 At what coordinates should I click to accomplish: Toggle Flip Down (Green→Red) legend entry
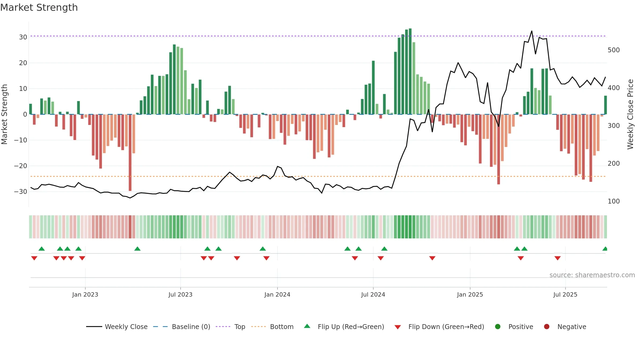pos(439,327)
